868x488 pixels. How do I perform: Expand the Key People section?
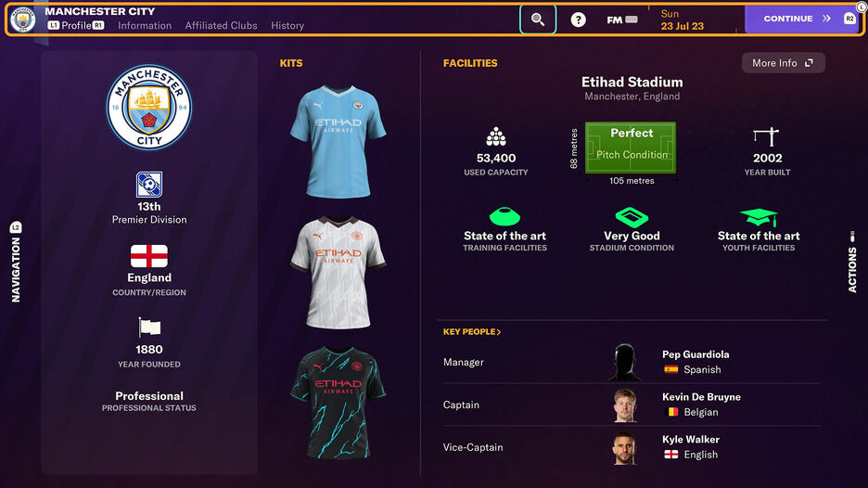[472, 332]
